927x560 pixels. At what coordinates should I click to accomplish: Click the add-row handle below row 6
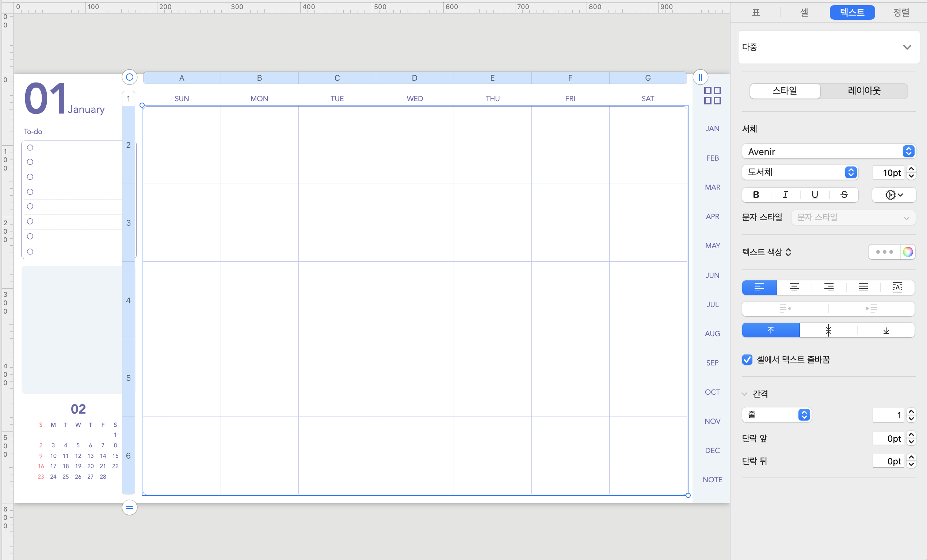129,508
